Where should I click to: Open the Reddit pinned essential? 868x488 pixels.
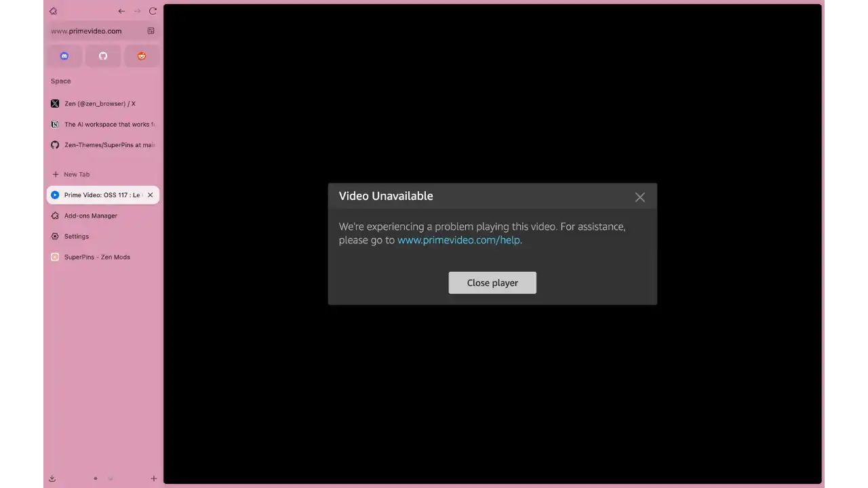click(x=141, y=56)
